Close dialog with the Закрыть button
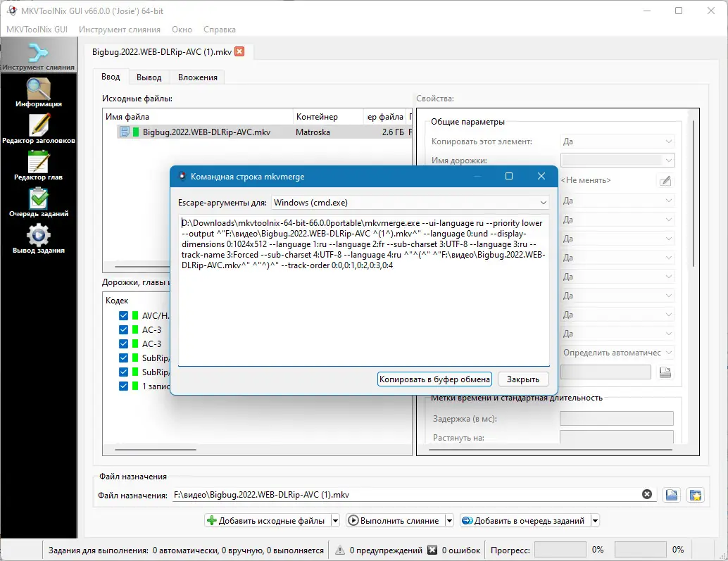Screen dimensions: 728x561 pos(523,379)
